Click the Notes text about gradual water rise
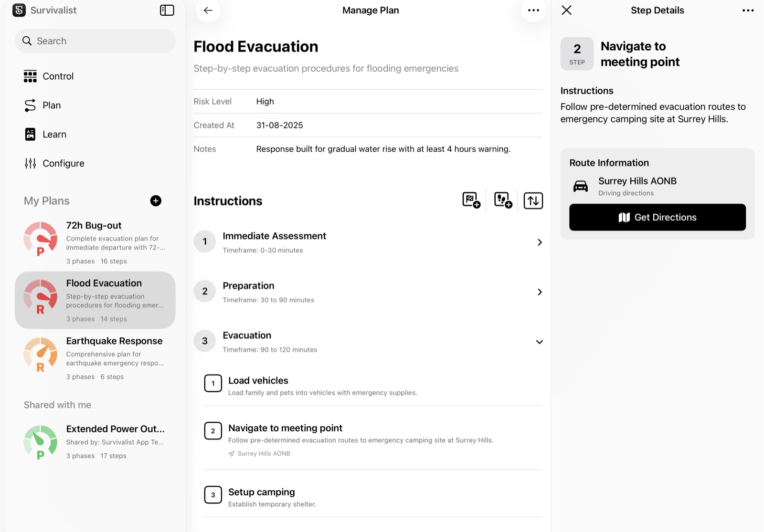This screenshot has height=532, width=764. pos(383,149)
